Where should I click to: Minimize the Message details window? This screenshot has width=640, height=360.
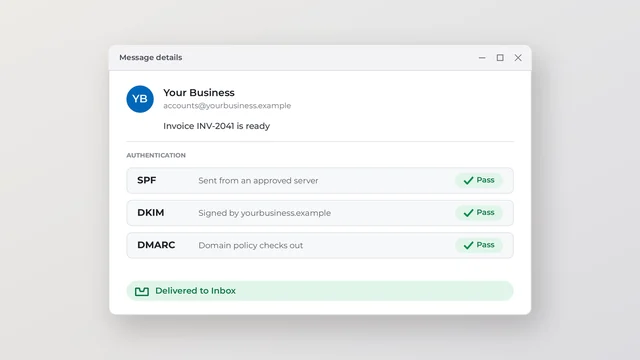coord(482,58)
